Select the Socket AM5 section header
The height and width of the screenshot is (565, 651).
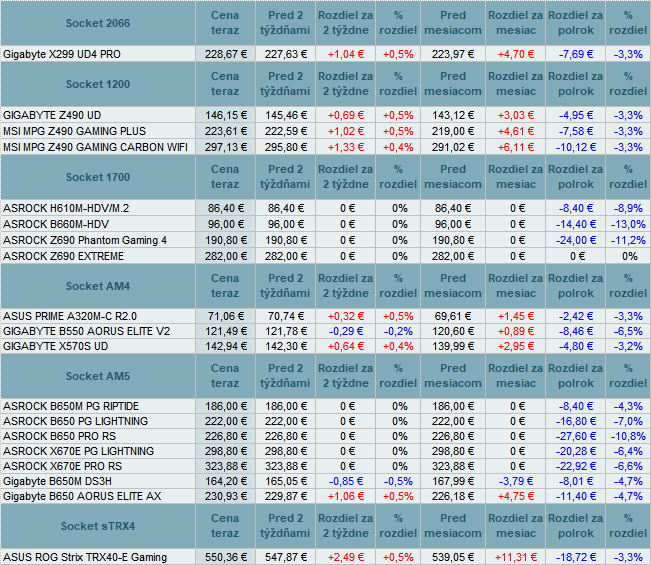98,376
